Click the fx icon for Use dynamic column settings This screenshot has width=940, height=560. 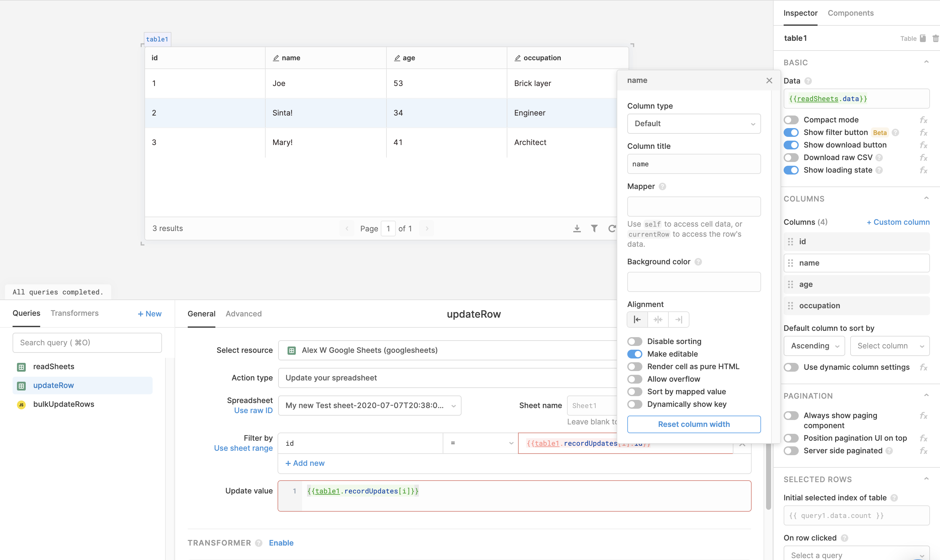923,368
